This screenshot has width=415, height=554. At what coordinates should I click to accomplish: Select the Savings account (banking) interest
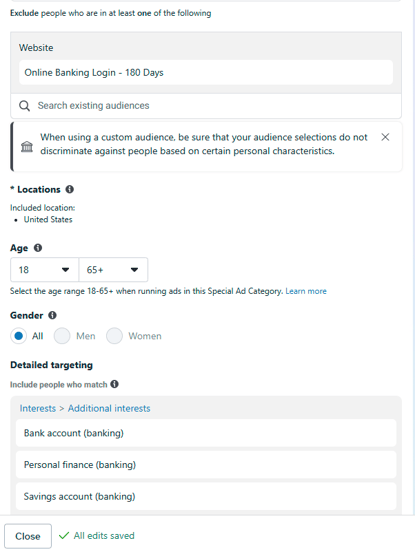tap(206, 496)
